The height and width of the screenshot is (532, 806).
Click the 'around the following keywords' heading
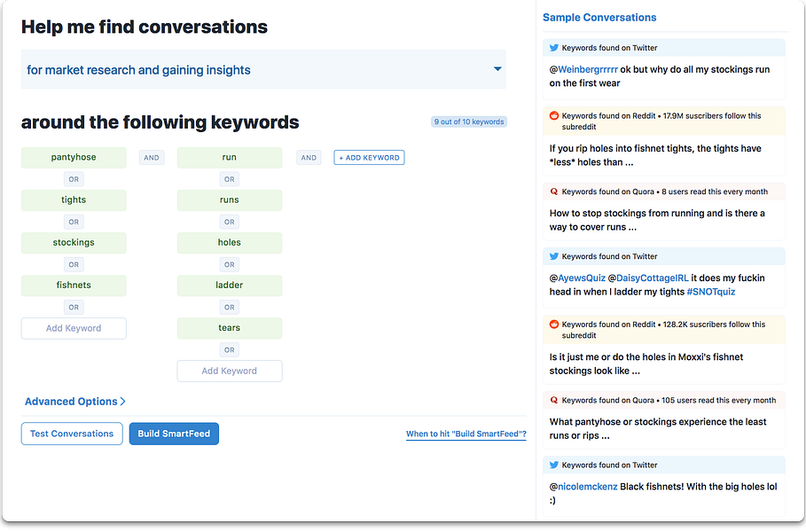click(x=160, y=122)
